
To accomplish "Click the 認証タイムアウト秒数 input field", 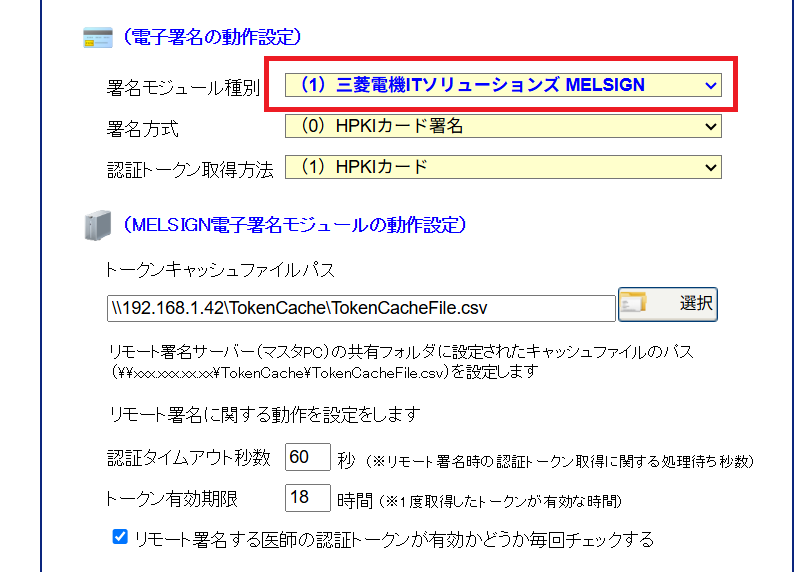I will pos(308,457).
